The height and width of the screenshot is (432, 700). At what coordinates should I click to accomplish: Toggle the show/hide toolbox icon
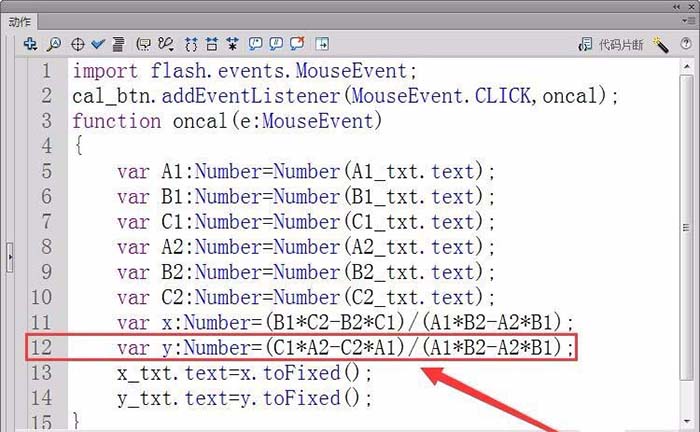(x=322, y=44)
